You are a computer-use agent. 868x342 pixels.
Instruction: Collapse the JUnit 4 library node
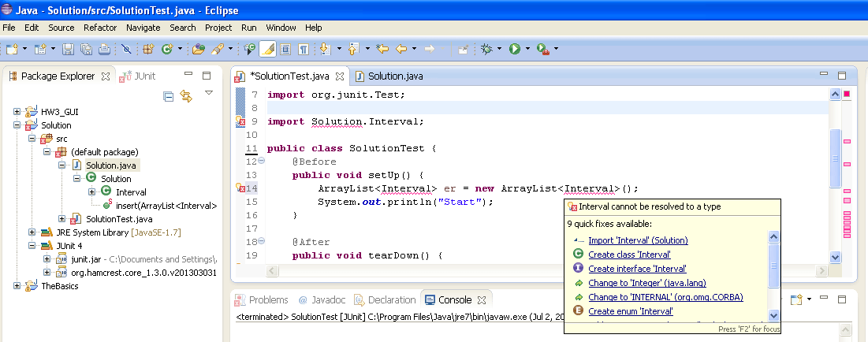32,245
